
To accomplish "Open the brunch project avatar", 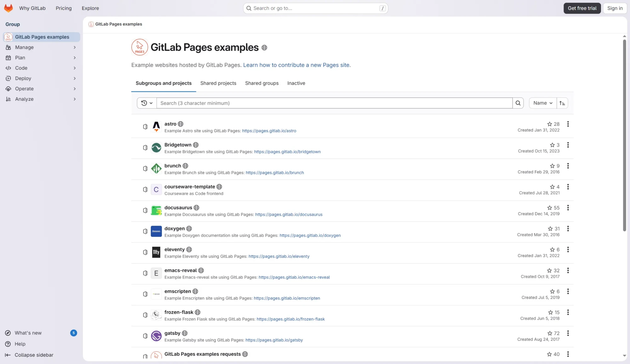I will 156,168.
